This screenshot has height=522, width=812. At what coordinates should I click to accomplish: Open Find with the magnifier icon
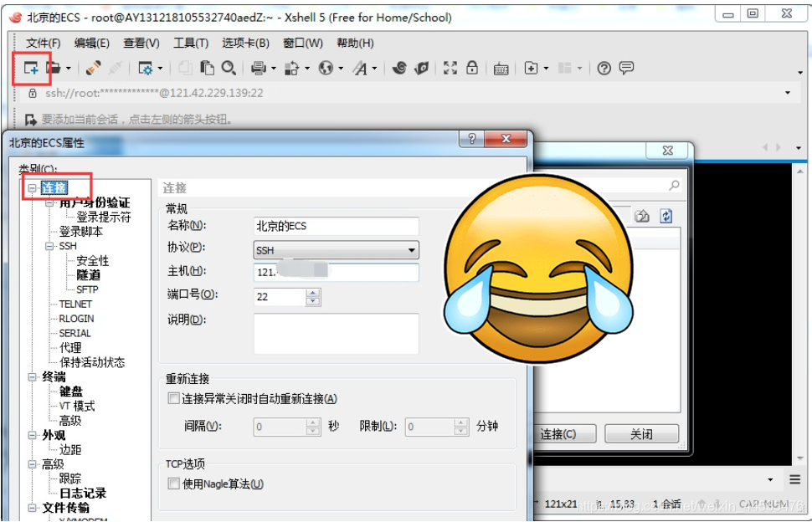pos(228,69)
